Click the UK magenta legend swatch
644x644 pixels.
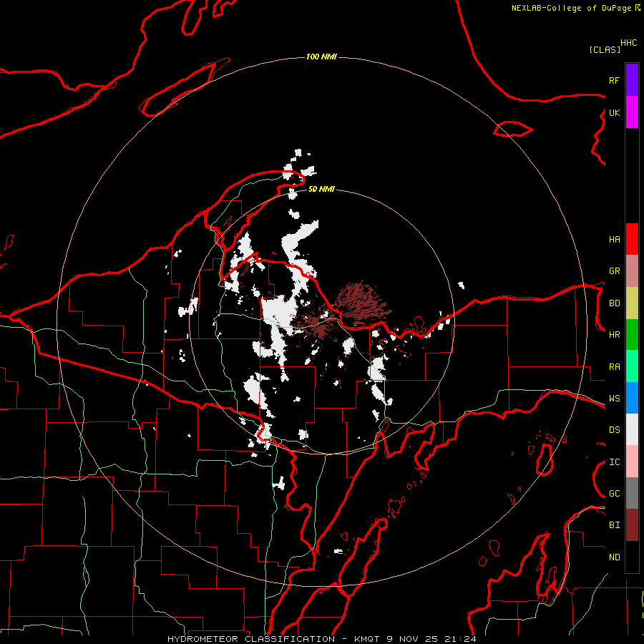click(x=632, y=112)
